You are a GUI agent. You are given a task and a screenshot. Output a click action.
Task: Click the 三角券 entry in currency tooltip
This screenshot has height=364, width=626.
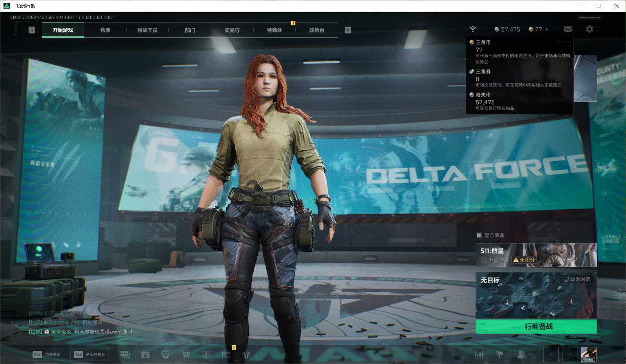(520, 78)
